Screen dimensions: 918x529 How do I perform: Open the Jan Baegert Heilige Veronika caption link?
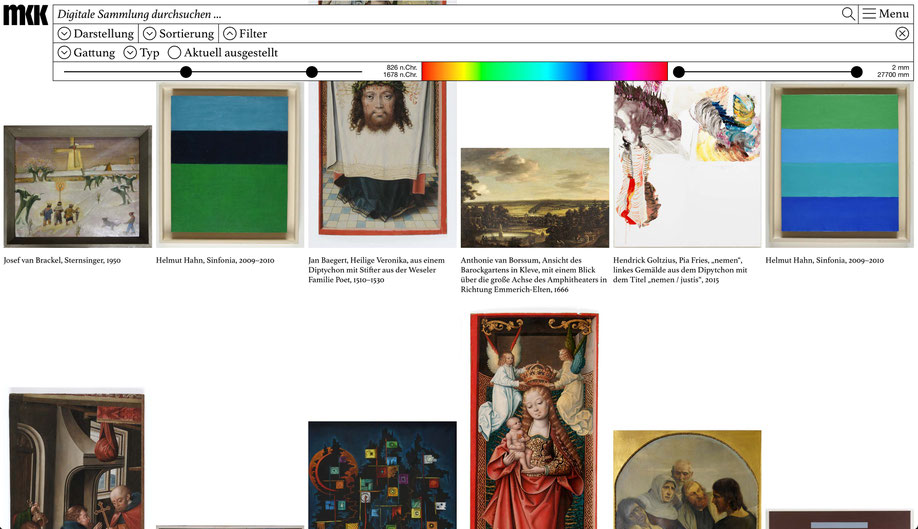(x=376, y=270)
